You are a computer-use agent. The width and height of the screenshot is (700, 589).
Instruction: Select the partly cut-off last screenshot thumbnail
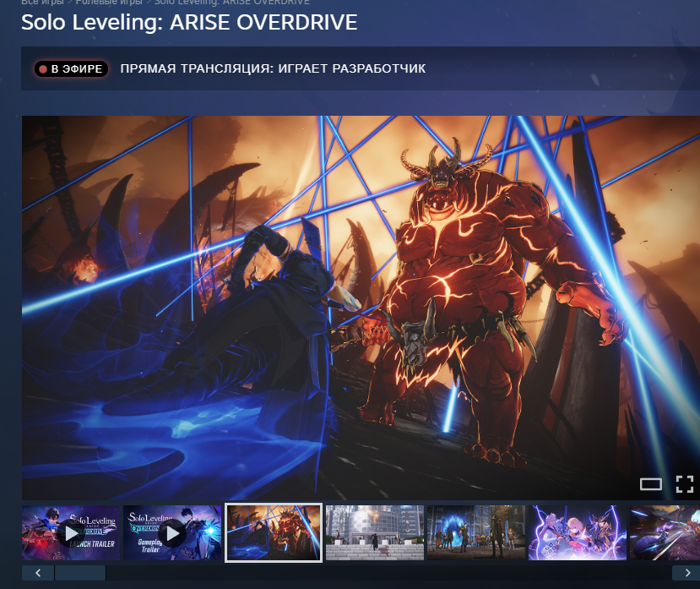(x=665, y=532)
